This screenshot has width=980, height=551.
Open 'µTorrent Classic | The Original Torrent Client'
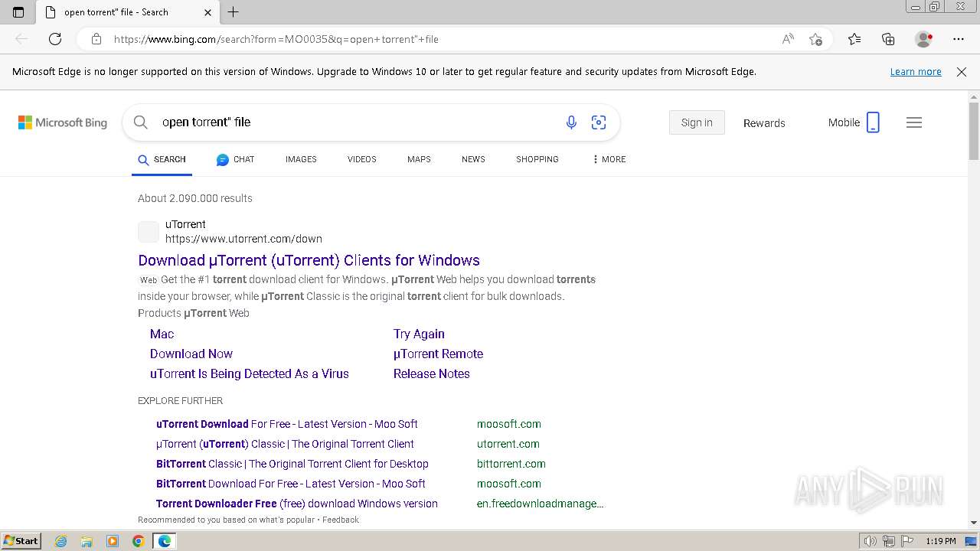point(285,444)
